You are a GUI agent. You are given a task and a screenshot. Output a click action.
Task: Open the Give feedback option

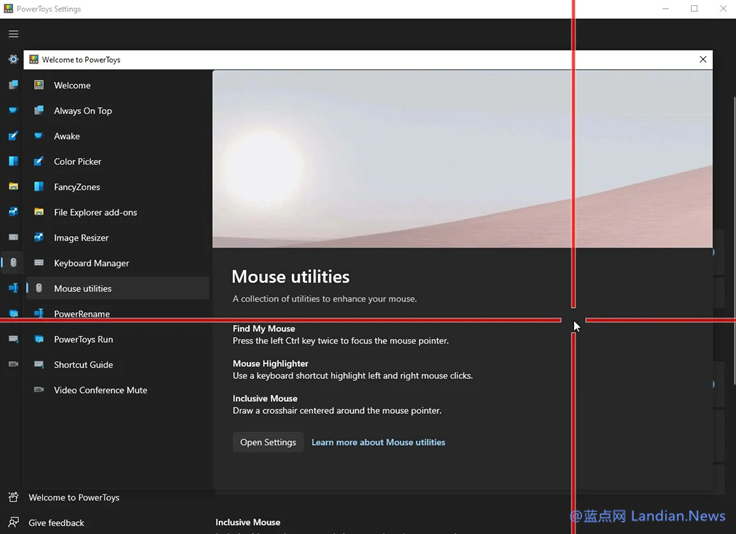56,522
